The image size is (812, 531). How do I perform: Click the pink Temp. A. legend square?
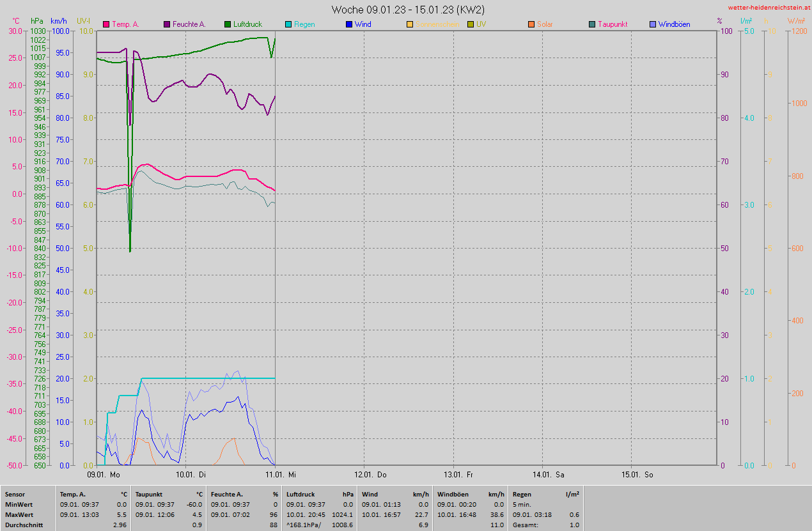(106, 25)
